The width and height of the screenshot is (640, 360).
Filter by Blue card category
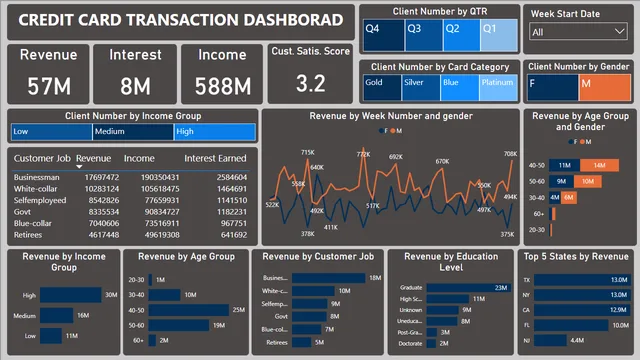(x=460, y=87)
